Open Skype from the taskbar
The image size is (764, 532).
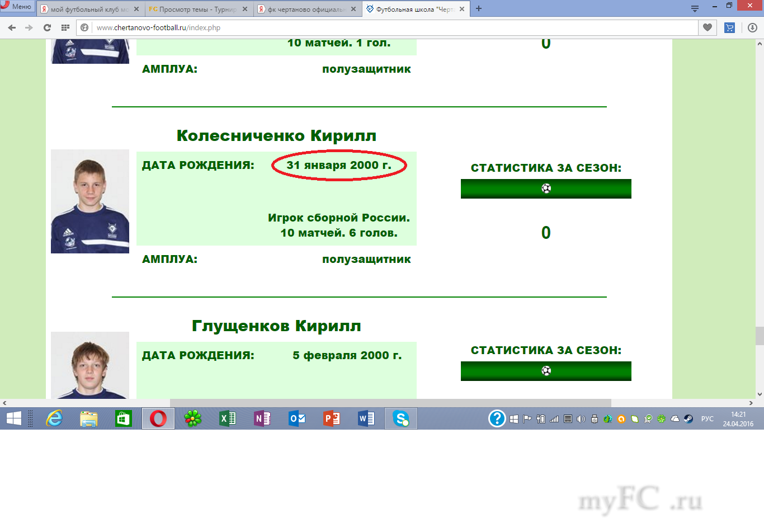tap(401, 418)
